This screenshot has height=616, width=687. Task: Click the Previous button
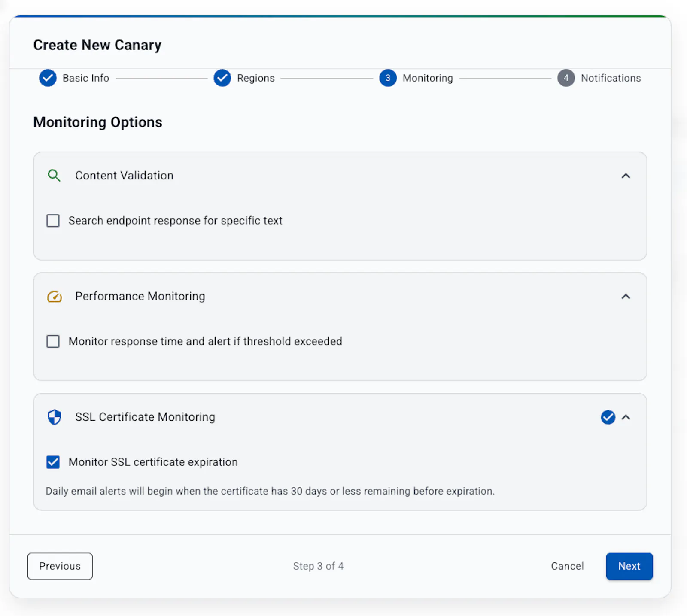tap(60, 566)
